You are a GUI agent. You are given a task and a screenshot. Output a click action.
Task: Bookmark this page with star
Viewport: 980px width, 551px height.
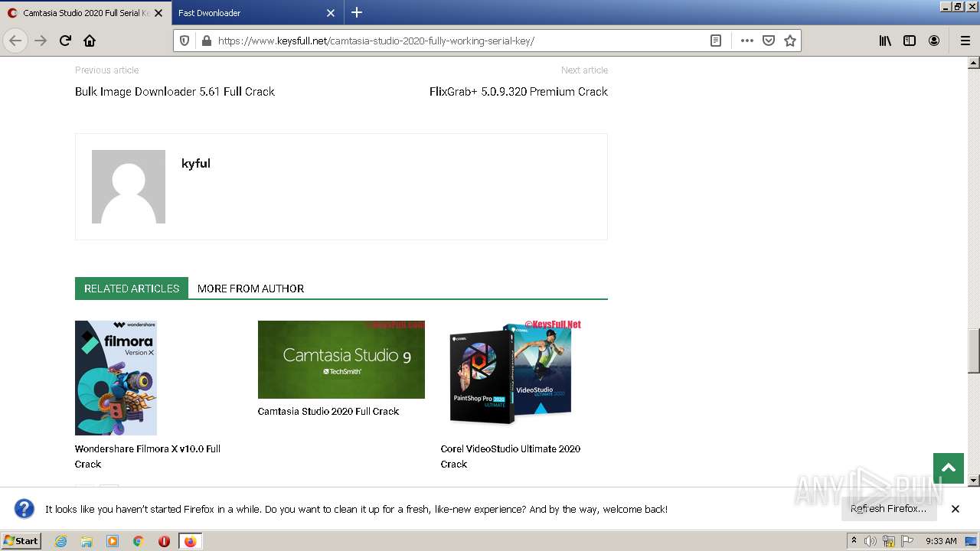click(790, 41)
